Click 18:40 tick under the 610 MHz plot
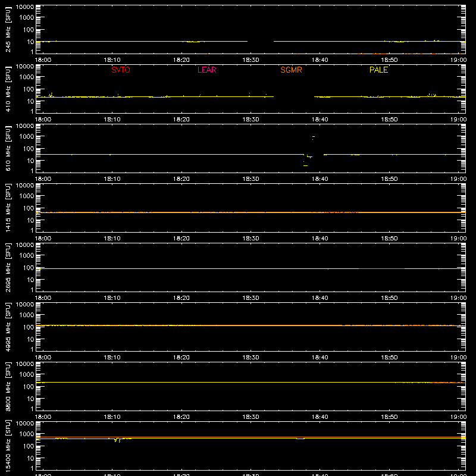Screen dimensions: 476x476 coord(320,179)
